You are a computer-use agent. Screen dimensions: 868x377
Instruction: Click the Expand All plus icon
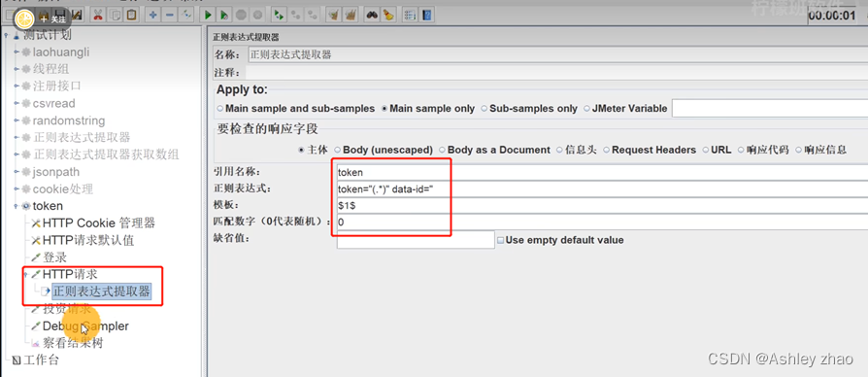coord(152,15)
